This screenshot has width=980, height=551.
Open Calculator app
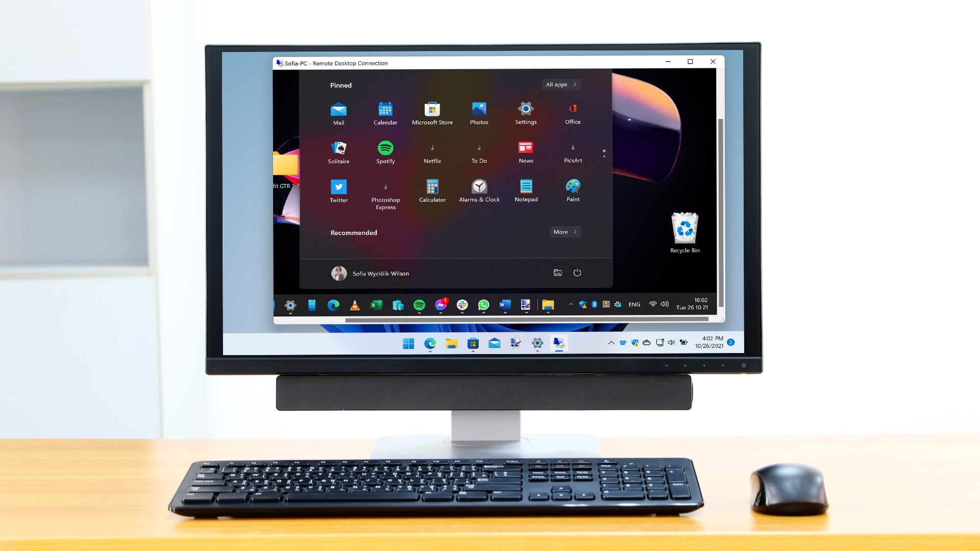(431, 187)
